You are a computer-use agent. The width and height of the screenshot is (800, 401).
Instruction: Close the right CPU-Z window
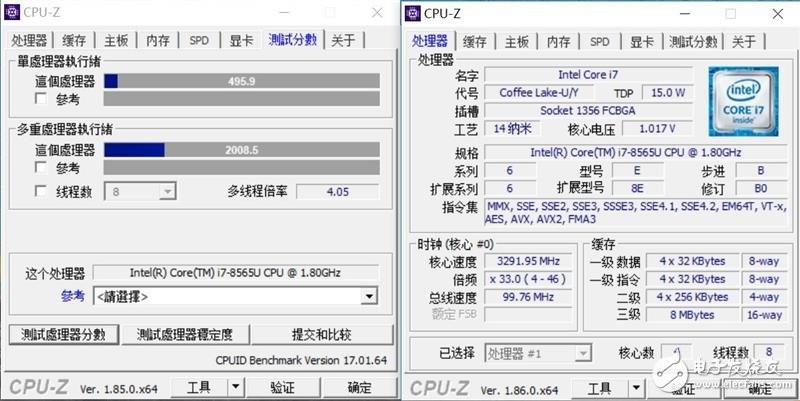coord(777,14)
